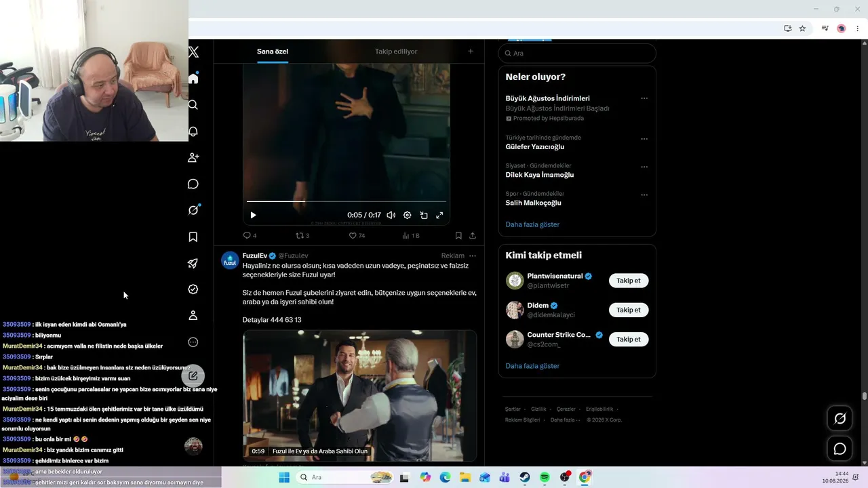Switch to the Sana özel tab
Image resolution: width=868 pixels, height=488 pixels.
click(273, 52)
